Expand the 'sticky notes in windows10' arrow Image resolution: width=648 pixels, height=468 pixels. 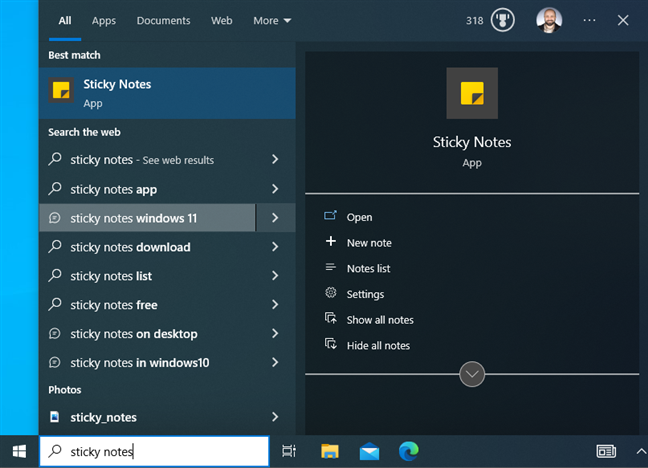point(275,362)
